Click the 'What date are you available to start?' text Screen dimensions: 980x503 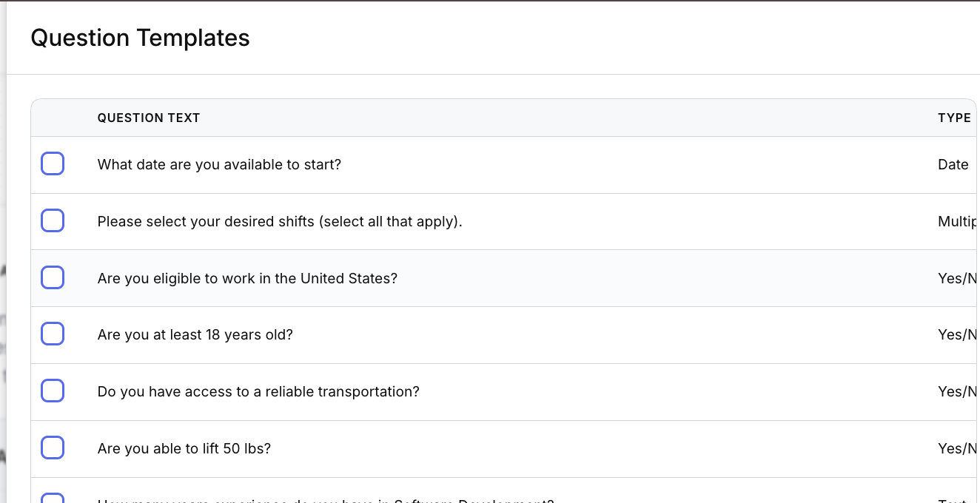(219, 164)
